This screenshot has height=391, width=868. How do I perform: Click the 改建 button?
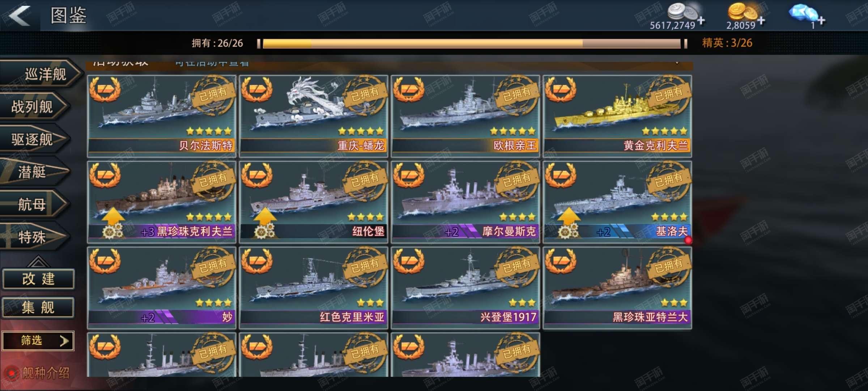(38, 279)
